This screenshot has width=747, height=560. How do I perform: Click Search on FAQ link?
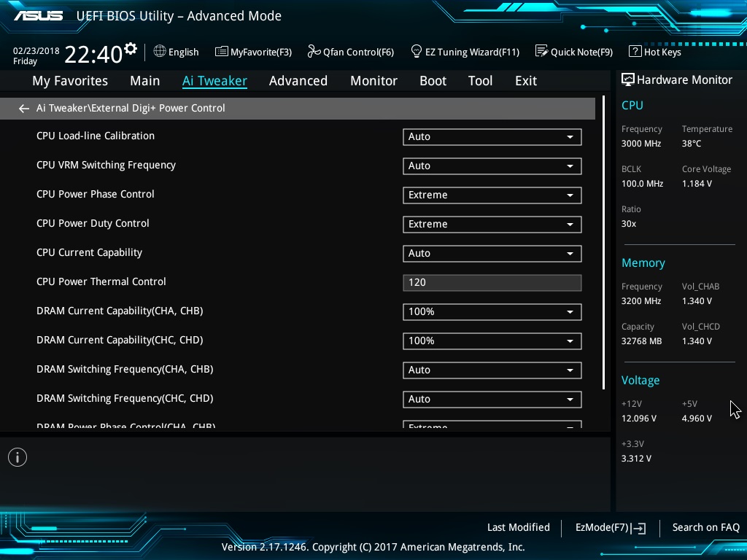(705, 528)
